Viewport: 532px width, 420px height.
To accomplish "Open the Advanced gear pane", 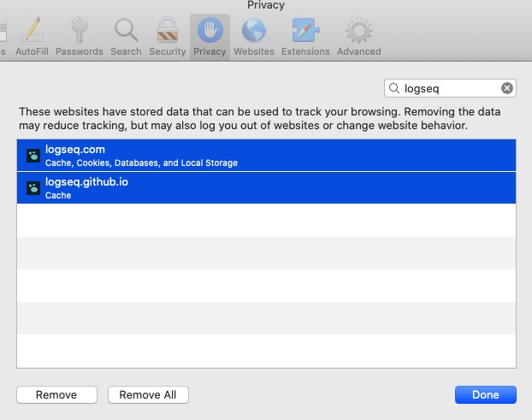I will point(359,30).
